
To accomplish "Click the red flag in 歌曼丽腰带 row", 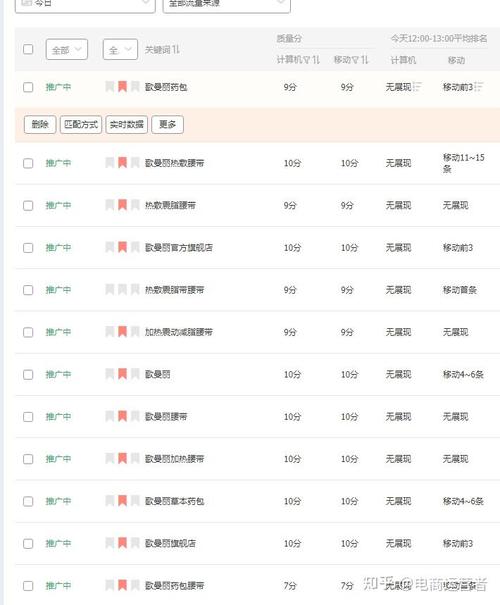I will [122, 416].
